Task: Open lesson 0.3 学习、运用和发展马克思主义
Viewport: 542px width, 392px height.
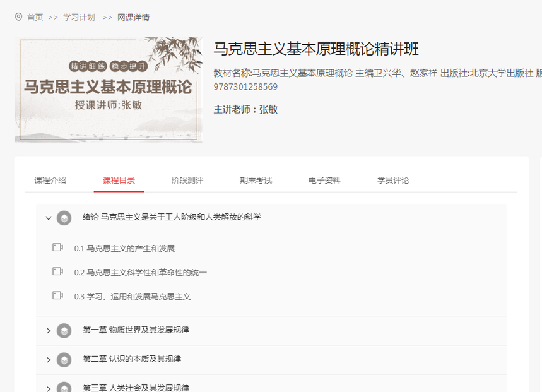Action: pyautogui.click(x=133, y=296)
